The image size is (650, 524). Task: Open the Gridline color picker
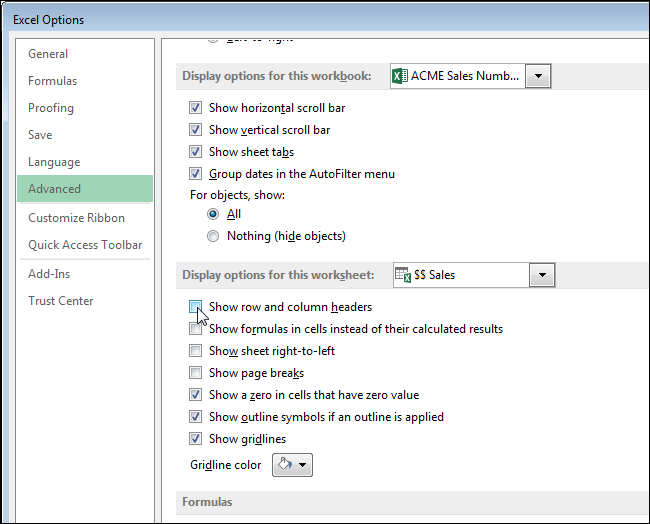292,465
